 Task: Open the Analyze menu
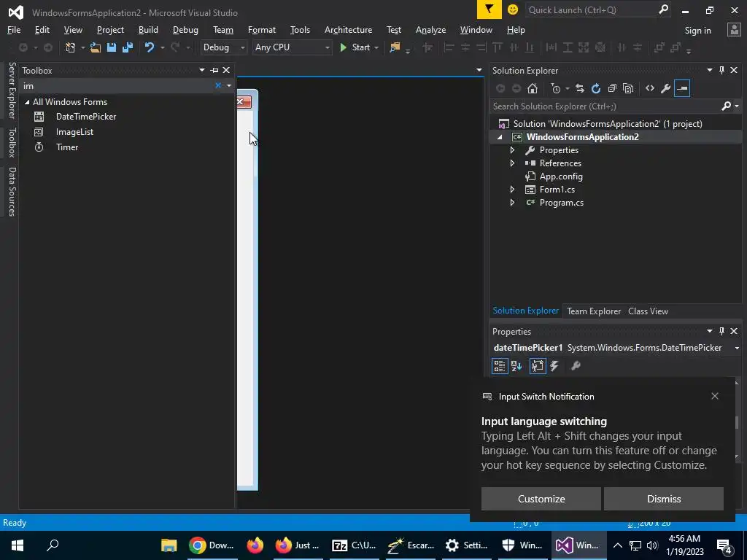coord(430,30)
